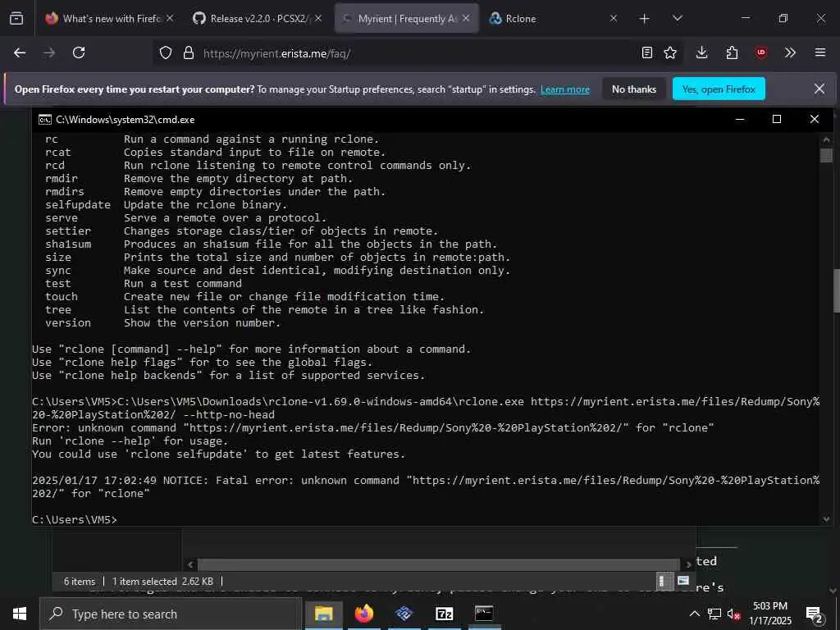Toggle reader view icon
This screenshot has width=840, height=630.
pyautogui.click(x=647, y=52)
